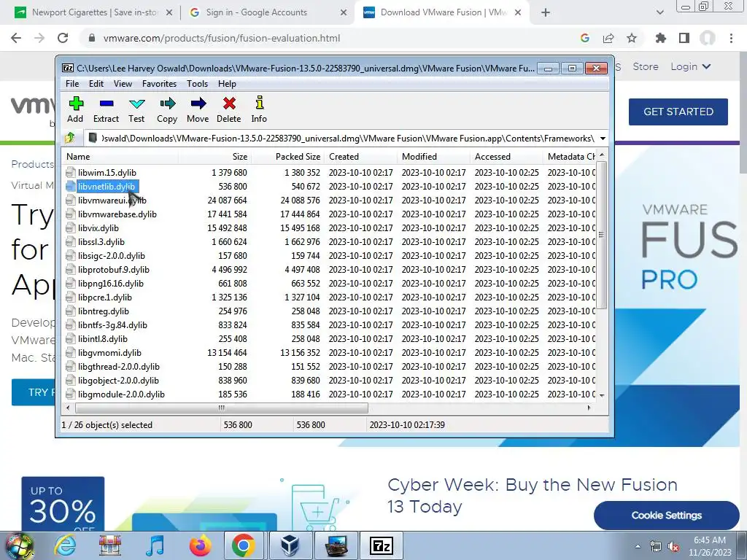Select libvix.dylib in the list
The height and width of the screenshot is (560, 747).
coord(98,228)
